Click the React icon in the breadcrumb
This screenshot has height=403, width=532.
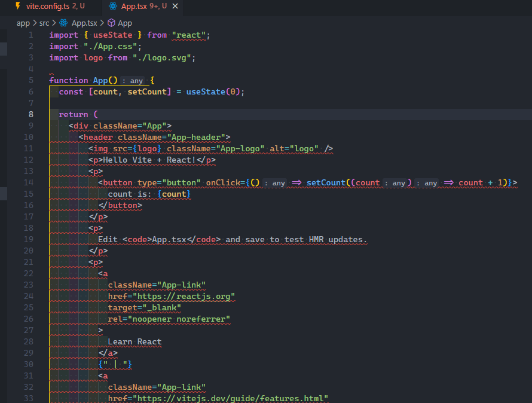[63, 23]
